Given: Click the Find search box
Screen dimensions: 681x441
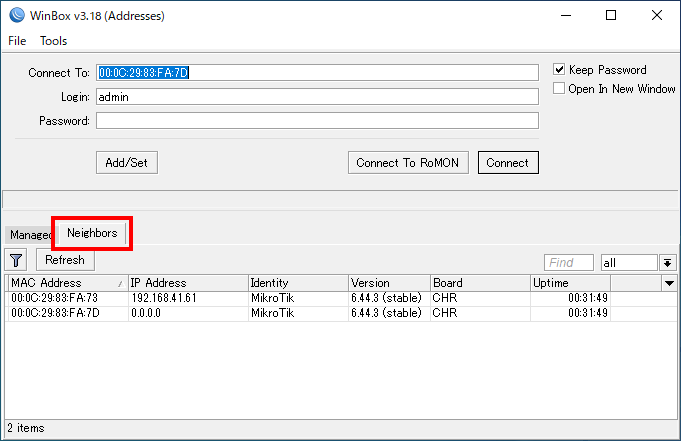Looking at the screenshot, I should pyautogui.click(x=569, y=263).
